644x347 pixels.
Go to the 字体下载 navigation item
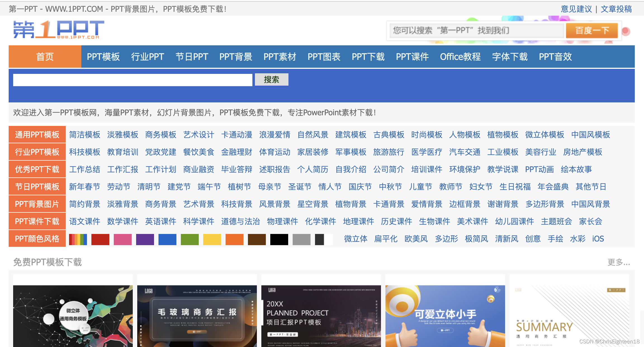pos(510,57)
